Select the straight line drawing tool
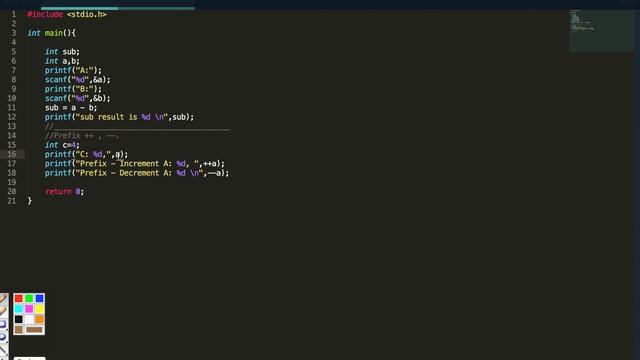640x360 pixels. tap(3, 349)
